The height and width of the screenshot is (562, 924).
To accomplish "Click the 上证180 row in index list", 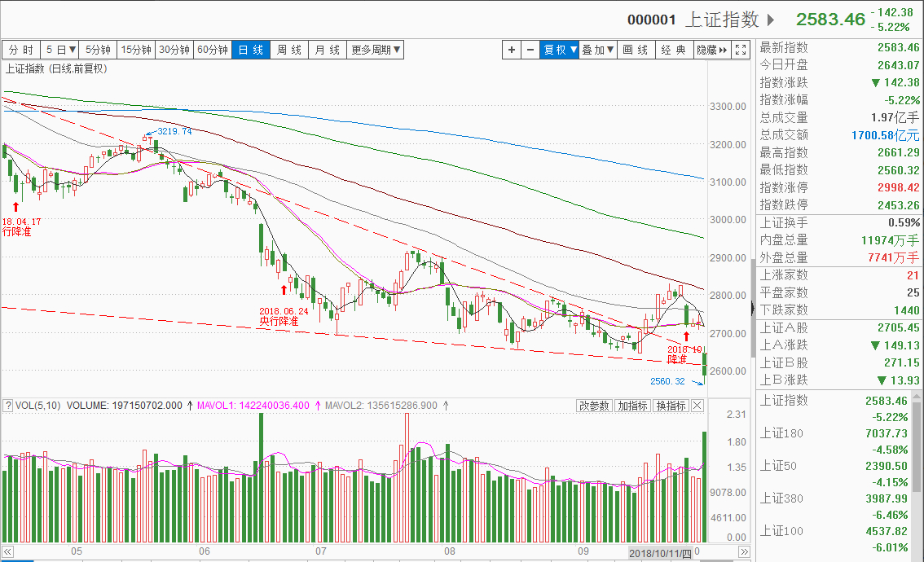I will coord(834,441).
